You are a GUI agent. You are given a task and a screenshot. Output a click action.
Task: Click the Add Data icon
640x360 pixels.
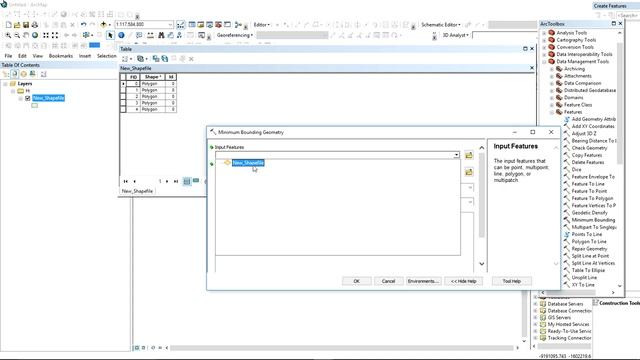point(104,25)
